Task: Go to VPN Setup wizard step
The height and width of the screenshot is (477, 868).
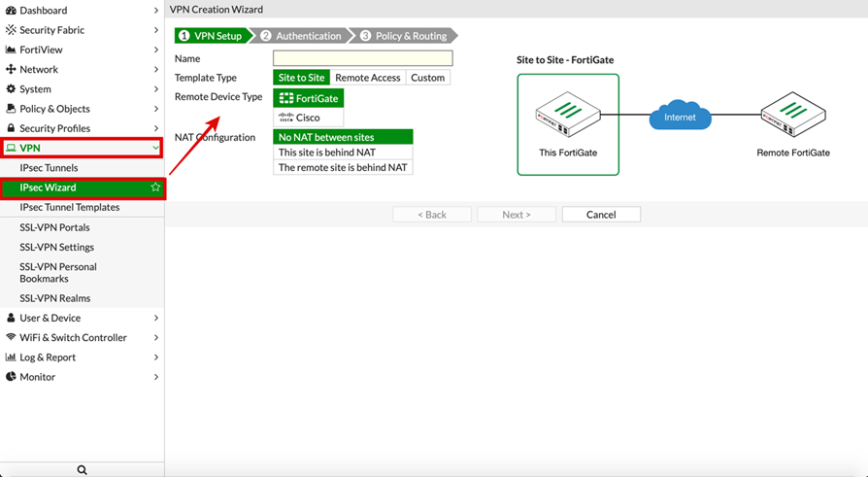Action: 212,35
